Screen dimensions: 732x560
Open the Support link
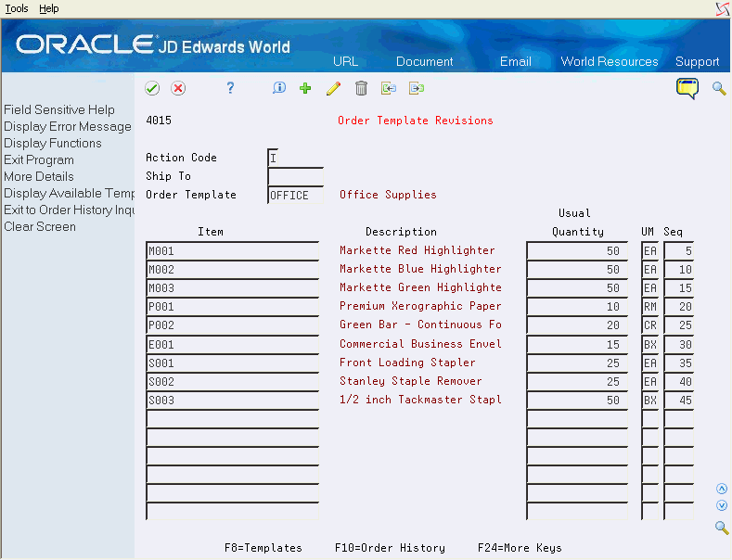pos(697,61)
